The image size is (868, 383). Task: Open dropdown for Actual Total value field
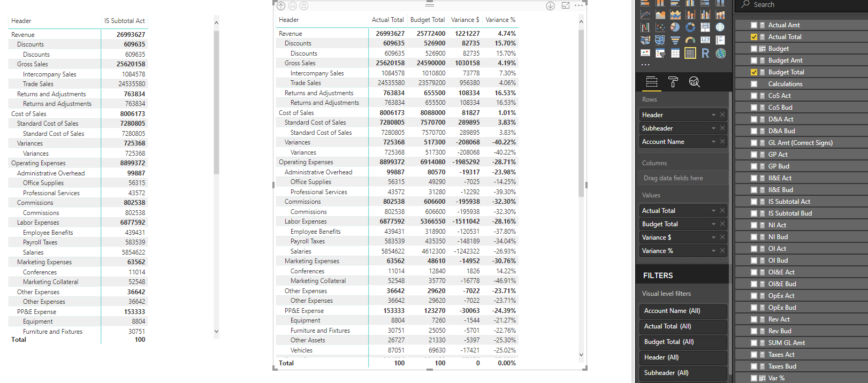(x=713, y=211)
